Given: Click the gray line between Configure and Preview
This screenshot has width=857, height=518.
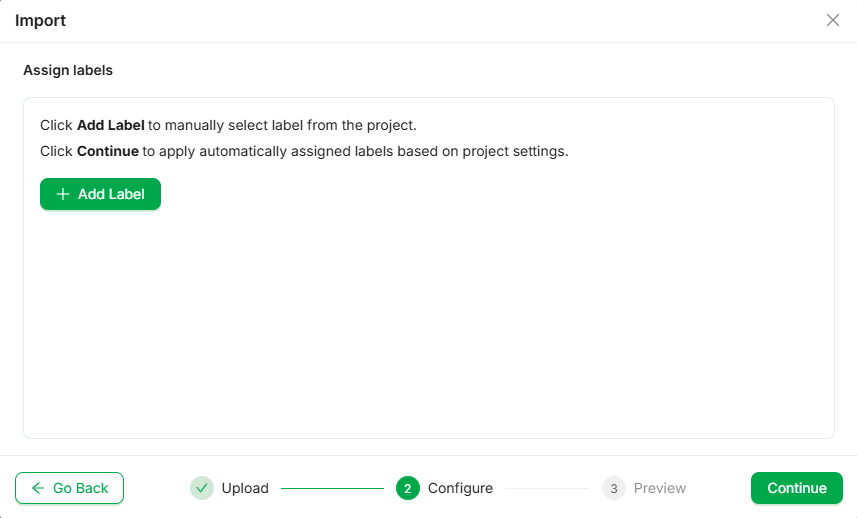Looking at the screenshot, I should pyautogui.click(x=546, y=488).
